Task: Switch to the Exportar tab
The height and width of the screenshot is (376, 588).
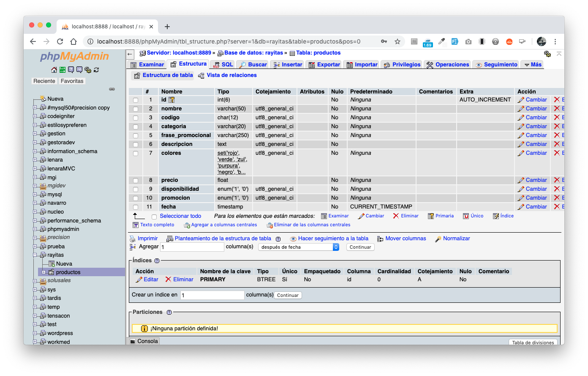Action: (324, 65)
